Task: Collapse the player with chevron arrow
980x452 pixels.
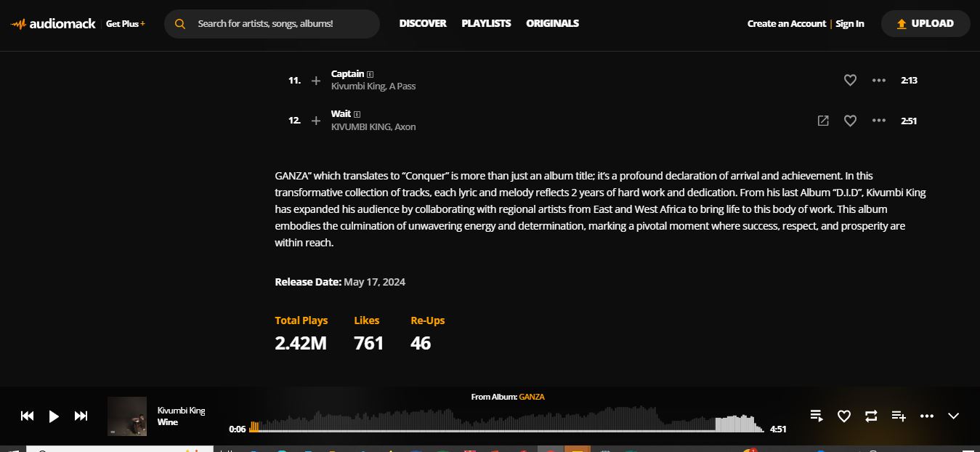Action: point(954,416)
